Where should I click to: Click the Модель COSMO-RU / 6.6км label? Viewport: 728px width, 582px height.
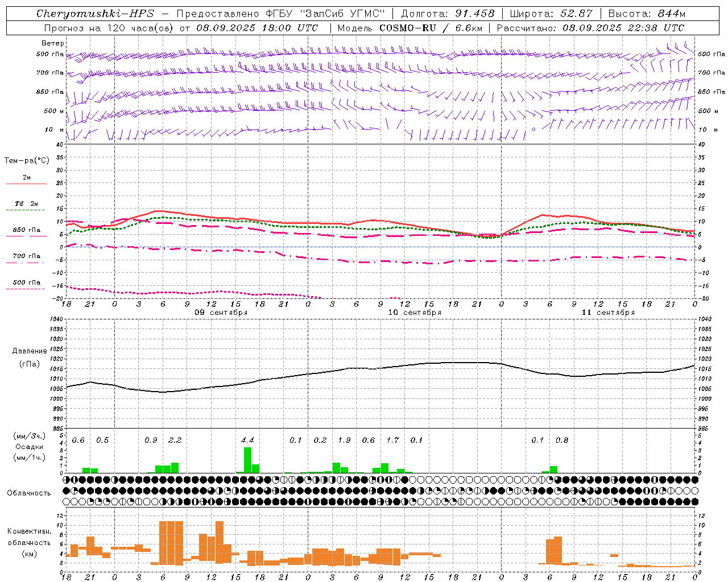tap(410, 28)
